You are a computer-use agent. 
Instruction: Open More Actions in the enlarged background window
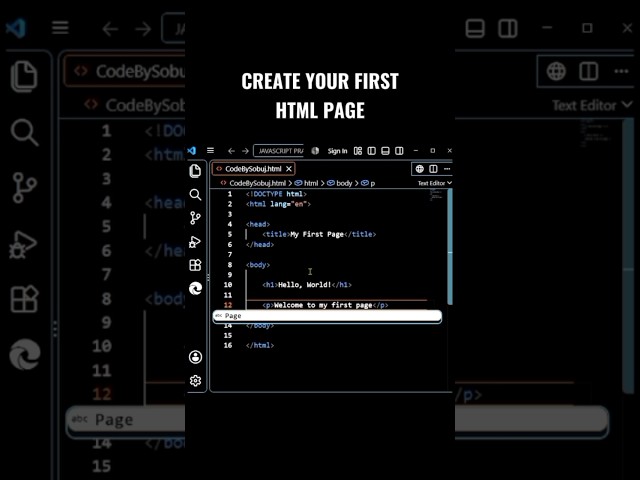tap(621, 71)
